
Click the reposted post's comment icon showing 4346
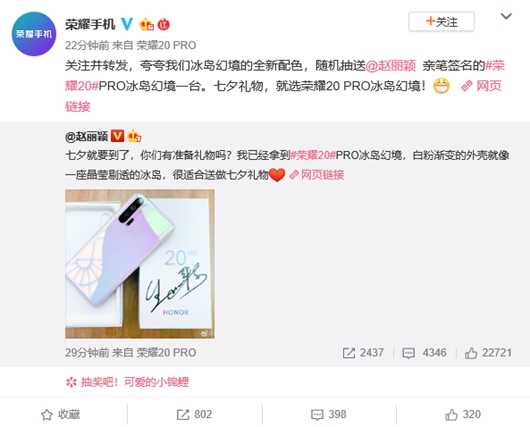tap(408, 353)
